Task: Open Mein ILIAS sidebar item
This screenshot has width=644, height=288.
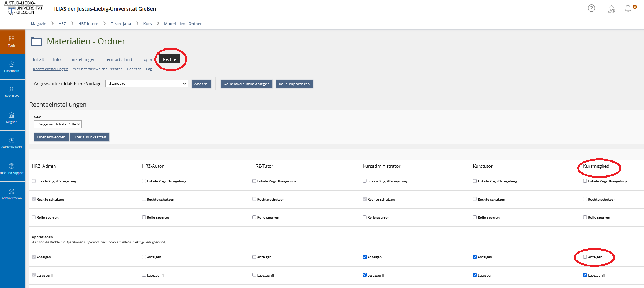Action: [12, 92]
